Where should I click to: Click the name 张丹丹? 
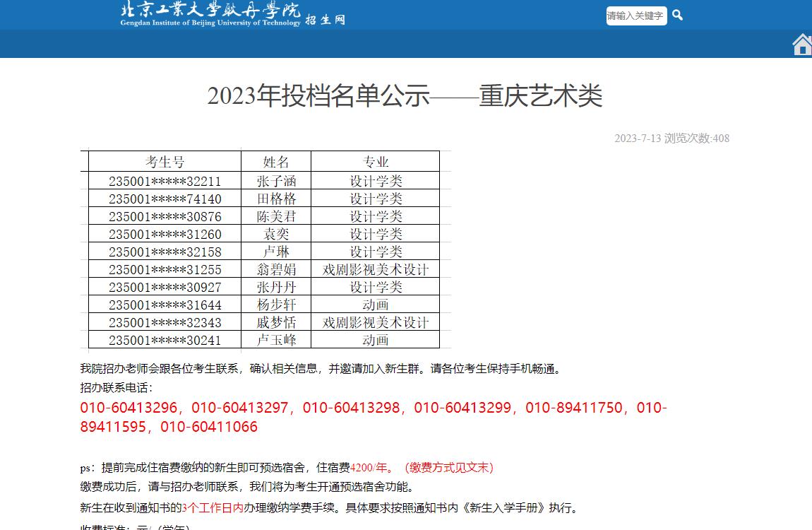click(x=276, y=287)
